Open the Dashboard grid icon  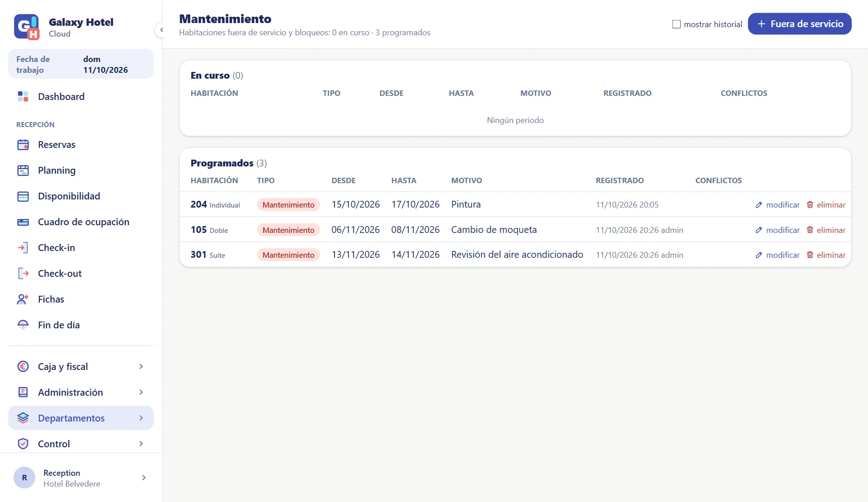tap(23, 96)
